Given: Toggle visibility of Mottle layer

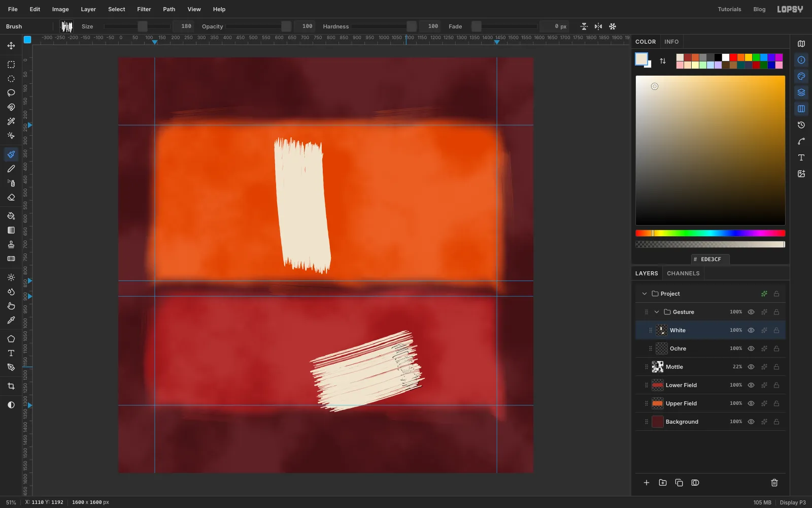Looking at the screenshot, I should pyautogui.click(x=751, y=367).
